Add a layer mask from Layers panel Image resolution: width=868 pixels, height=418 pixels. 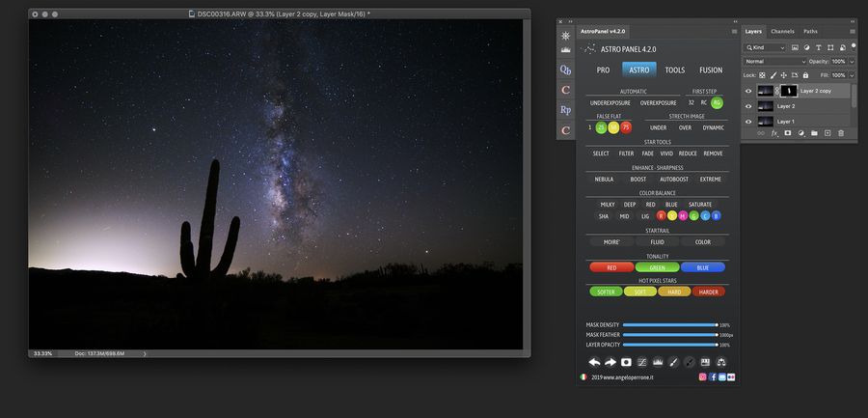[x=787, y=133]
